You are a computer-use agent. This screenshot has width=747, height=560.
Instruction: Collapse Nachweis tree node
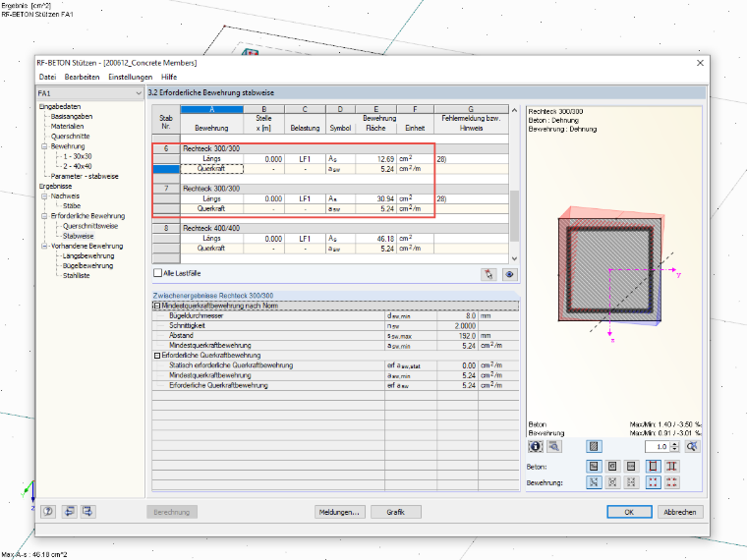(x=44, y=196)
